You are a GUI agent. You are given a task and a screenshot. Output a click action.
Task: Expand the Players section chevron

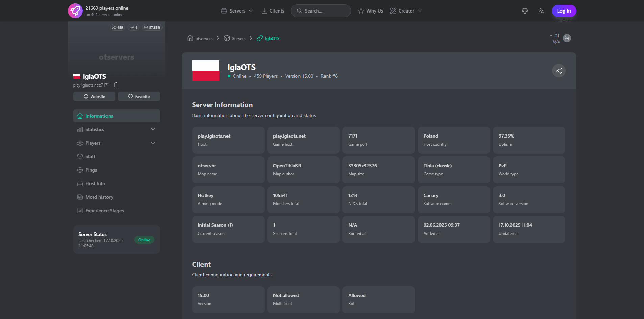pos(153,143)
